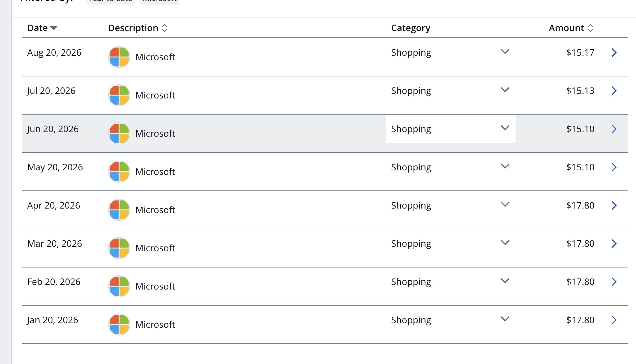Click the Microsoft logo on Aug 20 transaction
636x364 pixels.
tap(119, 57)
